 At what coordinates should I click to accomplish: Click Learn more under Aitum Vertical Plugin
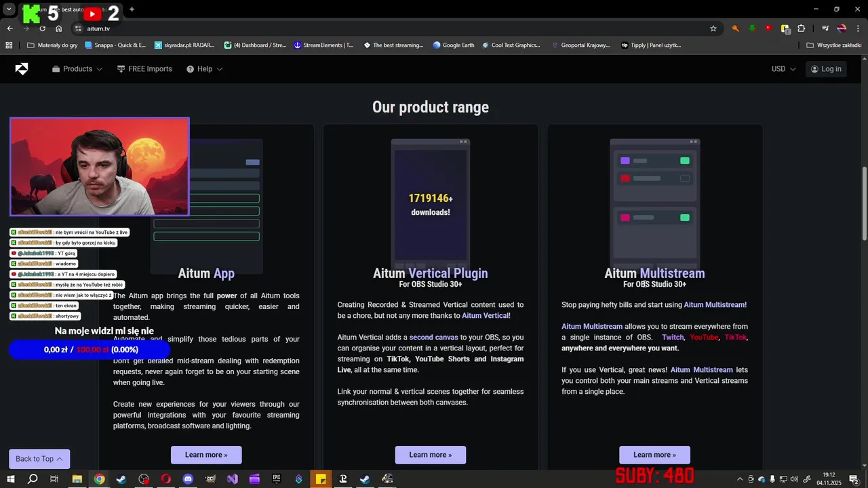(x=431, y=455)
